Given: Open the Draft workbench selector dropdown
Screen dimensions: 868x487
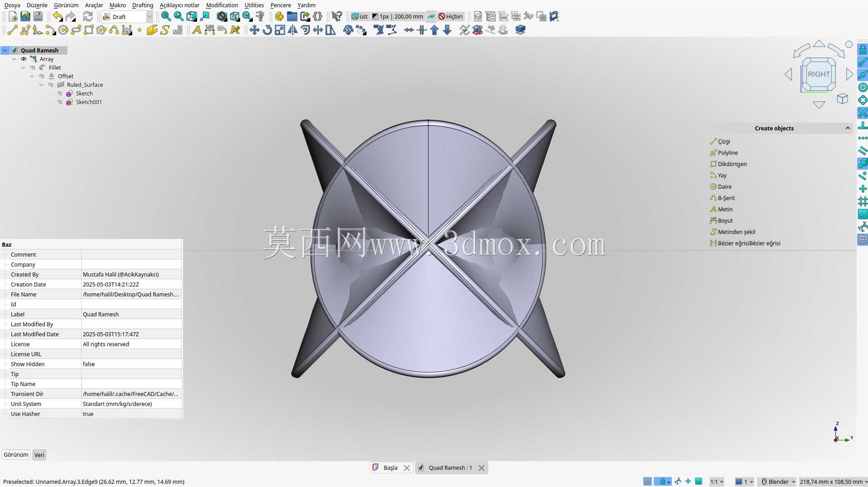Looking at the screenshot, I should [x=127, y=17].
